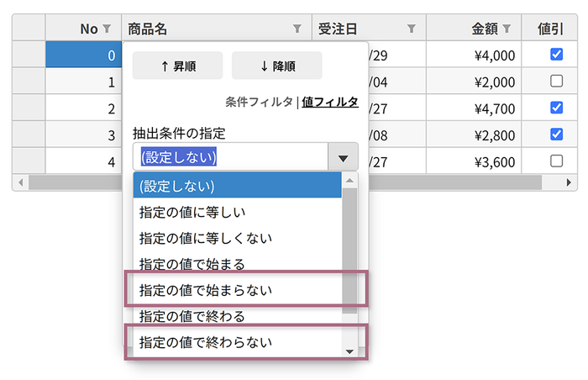
Task: Click filter icon in 受注日 column header
Action: pos(411,29)
